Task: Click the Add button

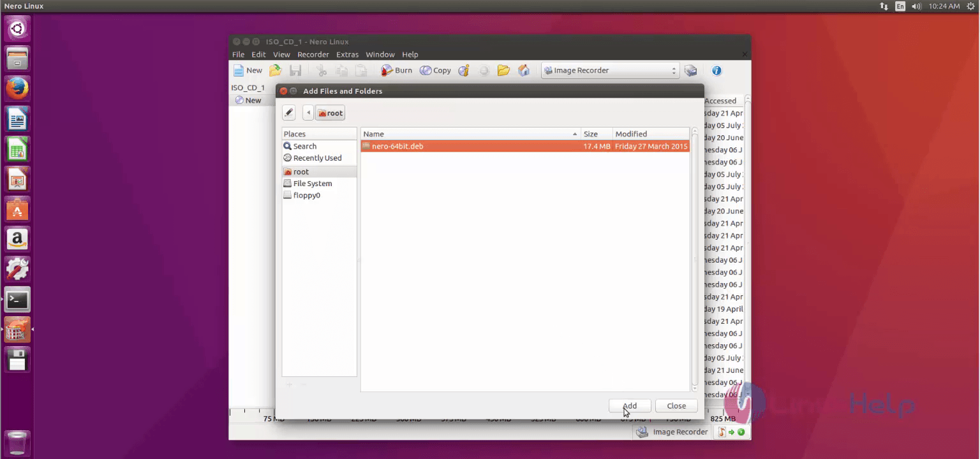Action: pyautogui.click(x=630, y=406)
